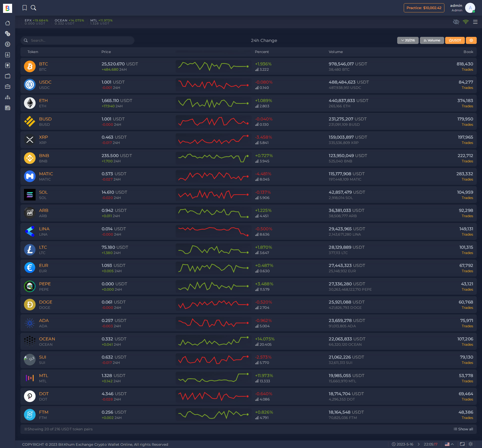Viewport: 482px width, 448px height.
Task: Click the PEPE token icon
Action: [30, 286]
